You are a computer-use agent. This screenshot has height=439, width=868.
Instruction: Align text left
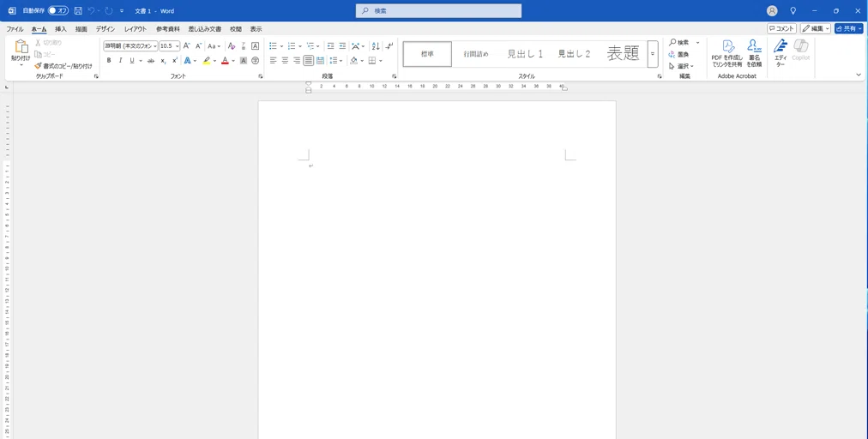[273, 61]
